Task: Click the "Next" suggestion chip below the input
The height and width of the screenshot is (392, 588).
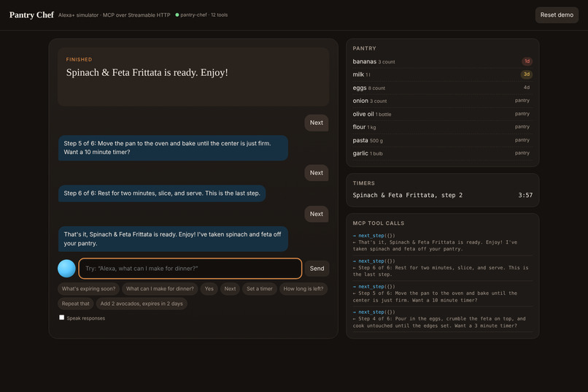Action: pyautogui.click(x=230, y=289)
